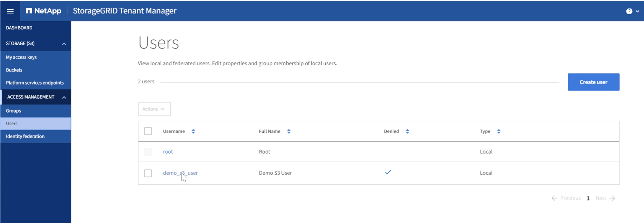Click the demo_s3_user link
Screen dimensions: 644x223
(x=180, y=172)
